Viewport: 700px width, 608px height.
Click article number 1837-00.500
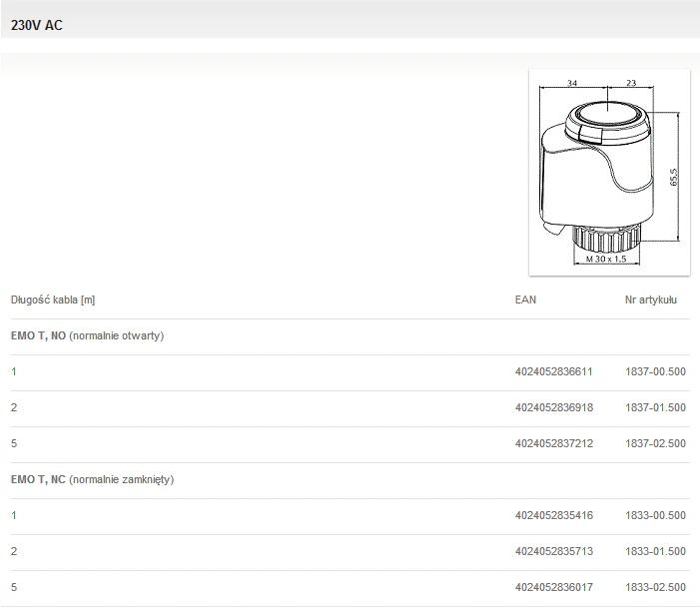pos(655,371)
